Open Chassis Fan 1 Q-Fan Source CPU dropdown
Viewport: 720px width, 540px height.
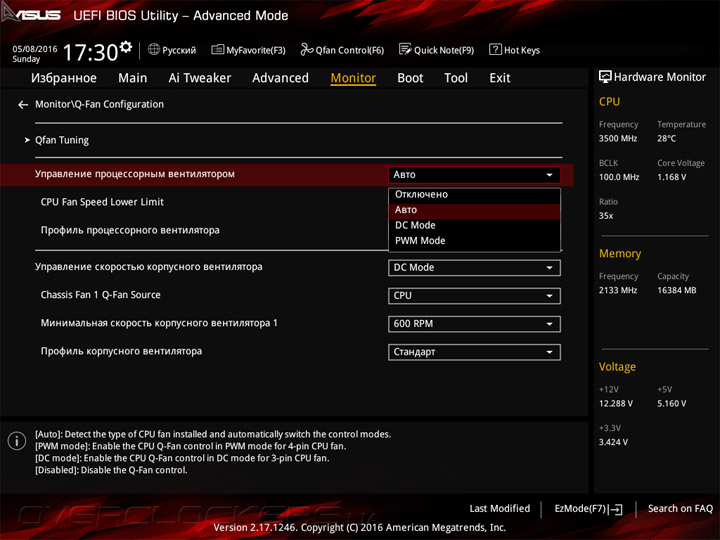474,296
